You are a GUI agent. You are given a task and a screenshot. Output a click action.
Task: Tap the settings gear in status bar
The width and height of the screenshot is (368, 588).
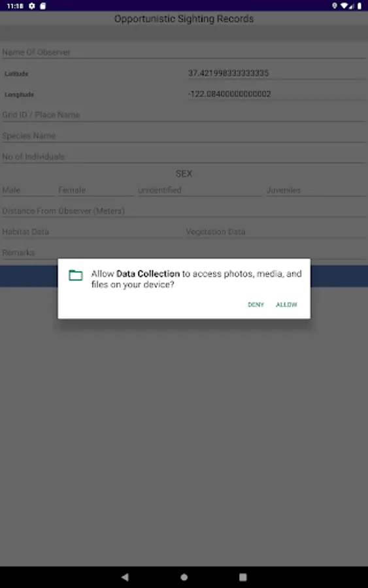(32, 6)
